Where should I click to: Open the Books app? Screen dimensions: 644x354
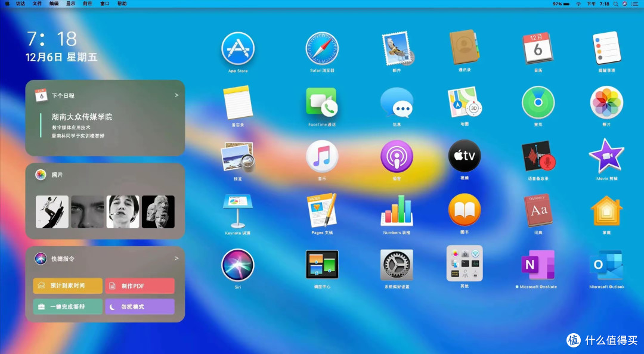coord(465,210)
